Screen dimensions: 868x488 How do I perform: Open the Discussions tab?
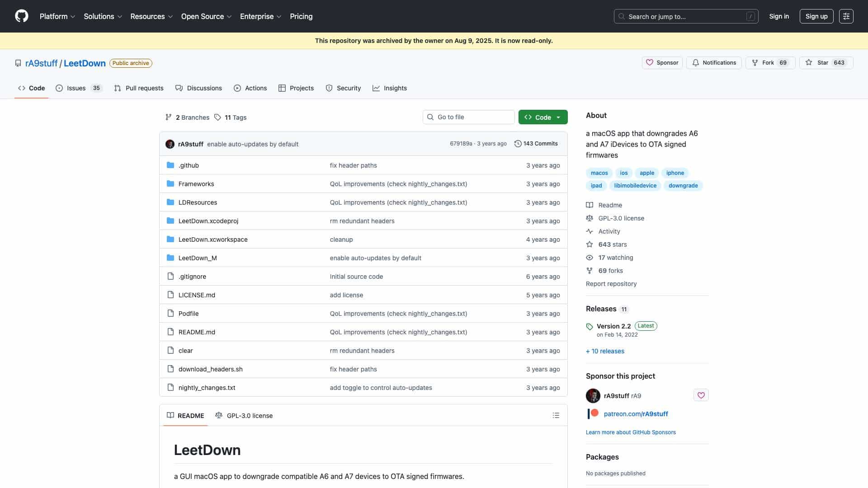(198, 88)
